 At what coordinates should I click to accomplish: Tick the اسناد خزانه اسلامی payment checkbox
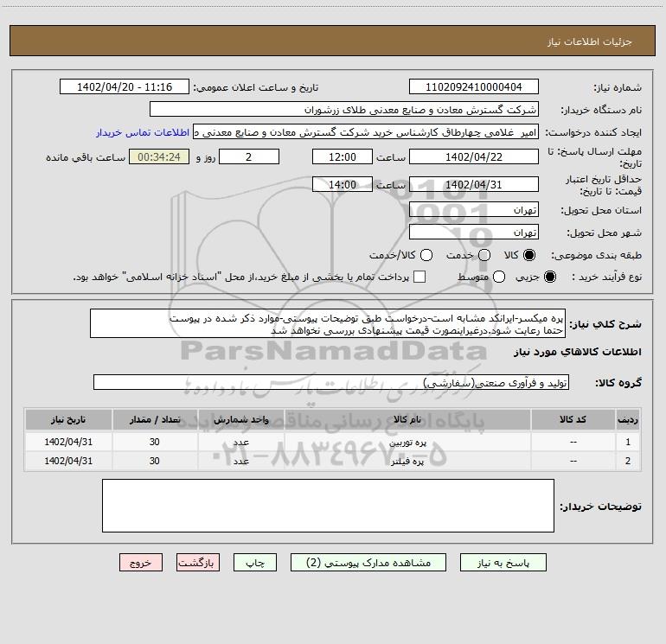point(419,277)
